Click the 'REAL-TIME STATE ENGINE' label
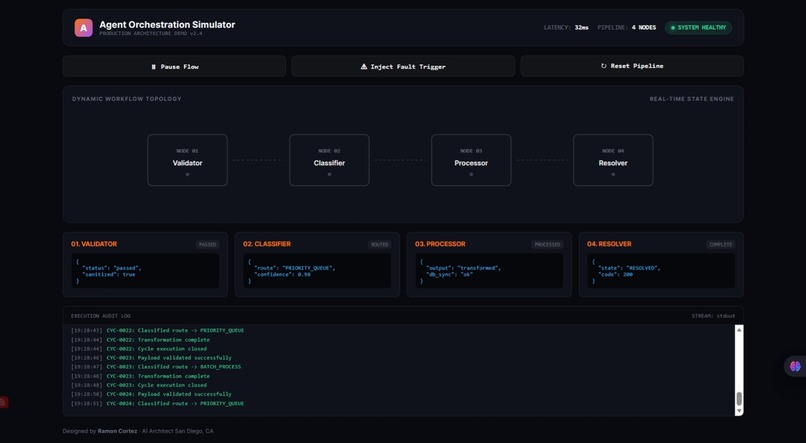806x443 pixels. click(691, 99)
